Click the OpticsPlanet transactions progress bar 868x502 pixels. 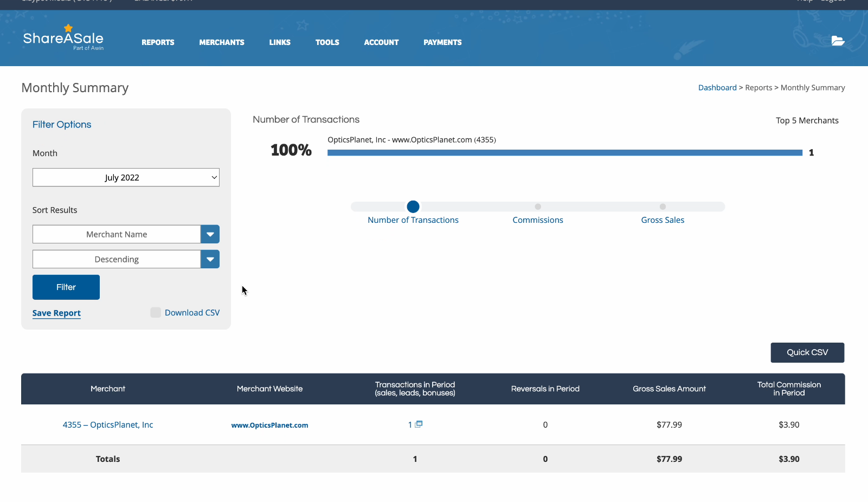pyautogui.click(x=565, y=153)
